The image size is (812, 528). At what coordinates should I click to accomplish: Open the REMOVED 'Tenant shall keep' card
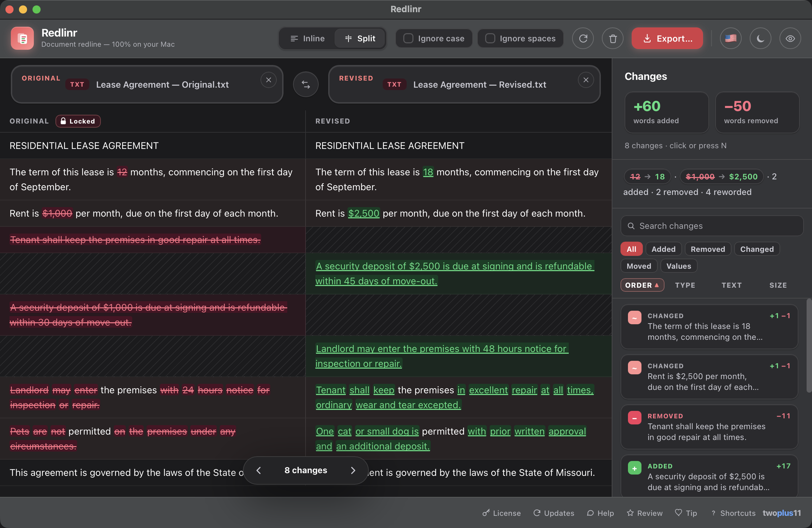point(709,427)
